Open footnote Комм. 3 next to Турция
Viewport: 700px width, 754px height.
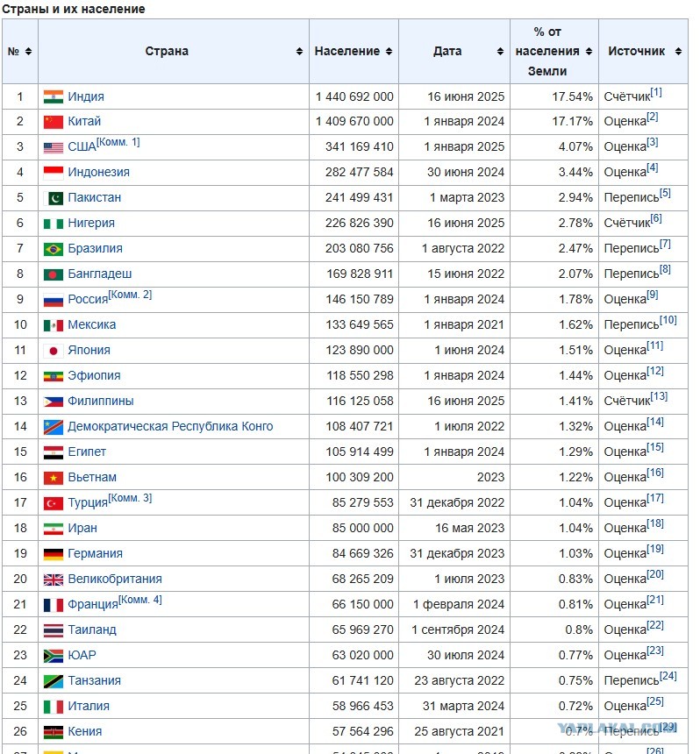pyautogui.click(x=130, y=498)
